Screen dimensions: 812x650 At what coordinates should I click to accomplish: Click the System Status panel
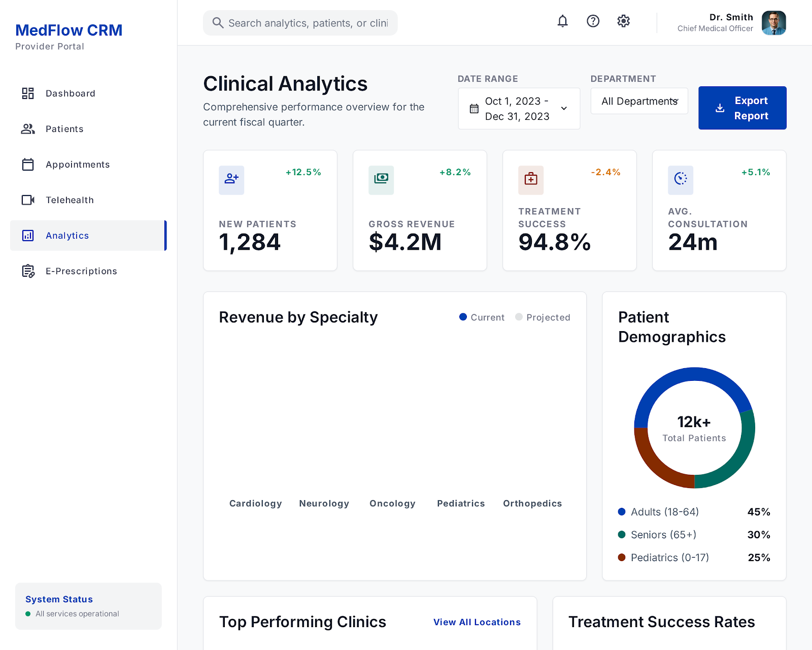pyautogui.click(x=88, y=606)
